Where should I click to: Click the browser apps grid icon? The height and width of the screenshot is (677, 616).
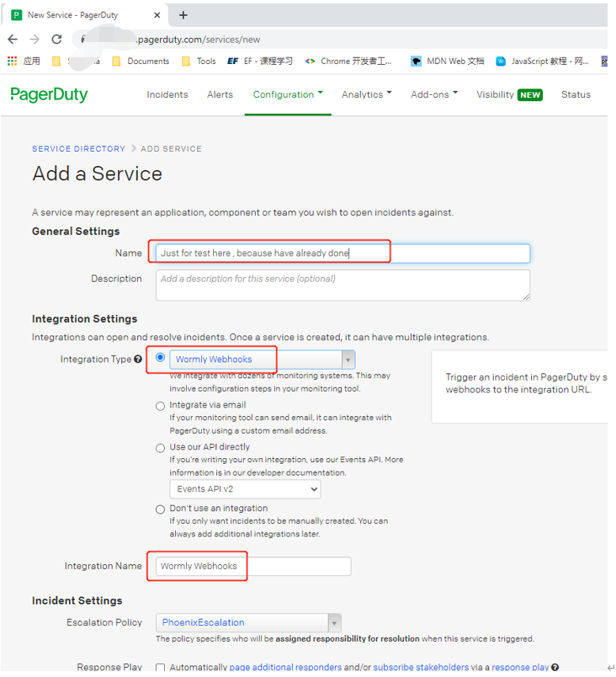click(12, 61)
